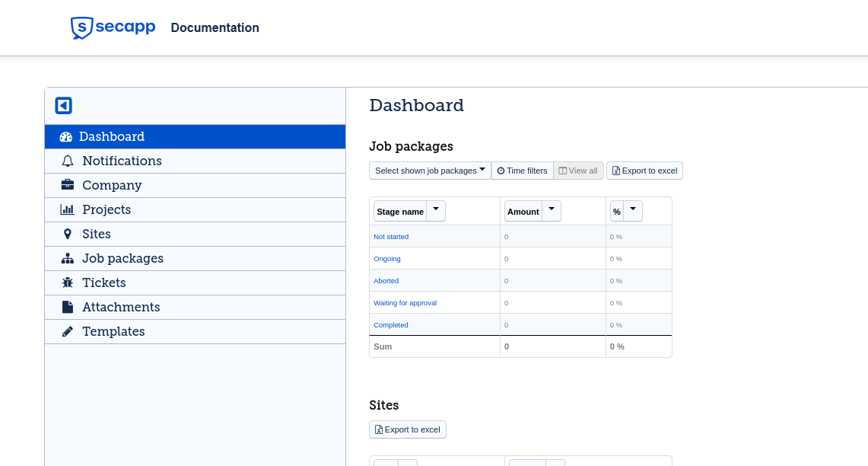Image resolution: width=868 pixels, height=466 pixels.
Task: Export job packages to excel
Action: pos(644,171)
